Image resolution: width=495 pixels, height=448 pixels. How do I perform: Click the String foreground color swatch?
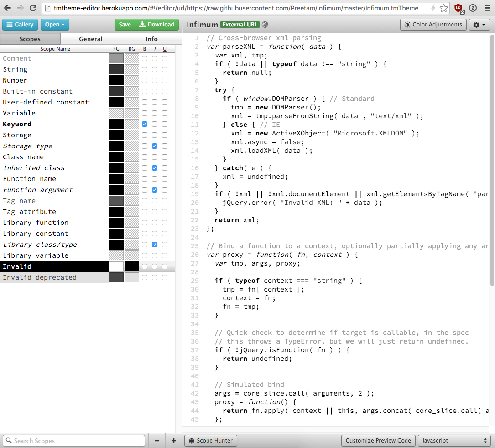pyautogui.click(x=116, y=69)
